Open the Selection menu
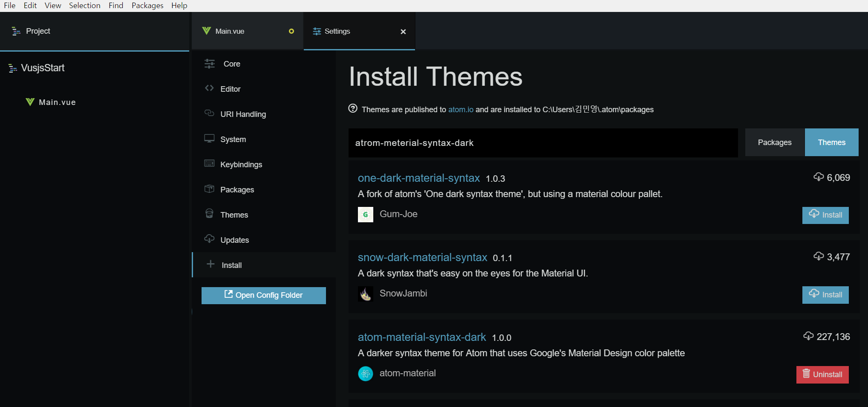 (x=85, y=6)
